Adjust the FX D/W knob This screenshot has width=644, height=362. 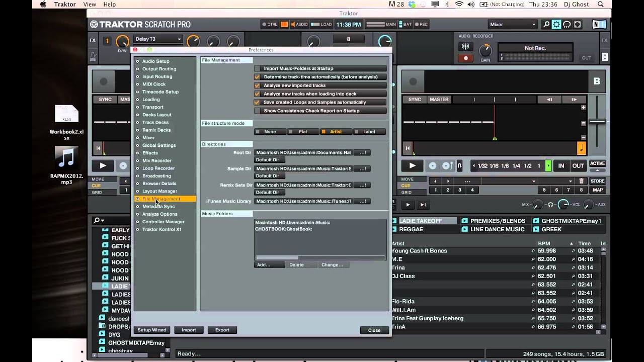[122, 41]
